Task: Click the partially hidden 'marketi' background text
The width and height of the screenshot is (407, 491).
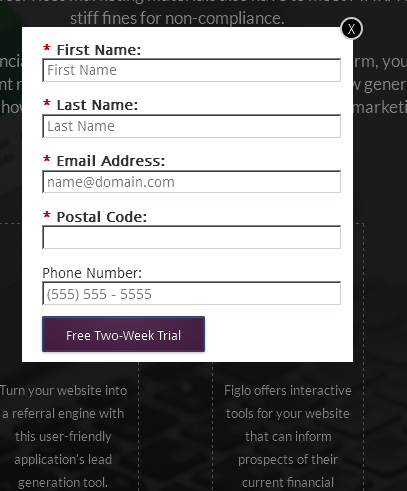Action: click(x=380, y=107)
